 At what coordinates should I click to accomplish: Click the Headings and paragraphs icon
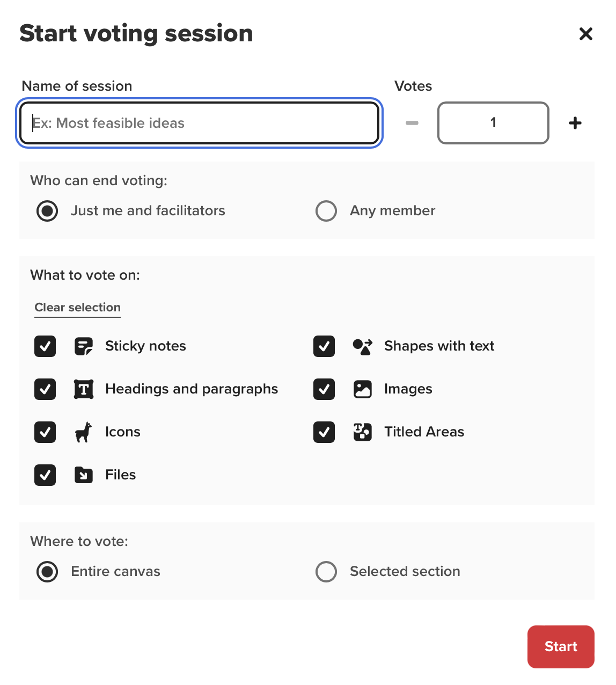[84, 389]
